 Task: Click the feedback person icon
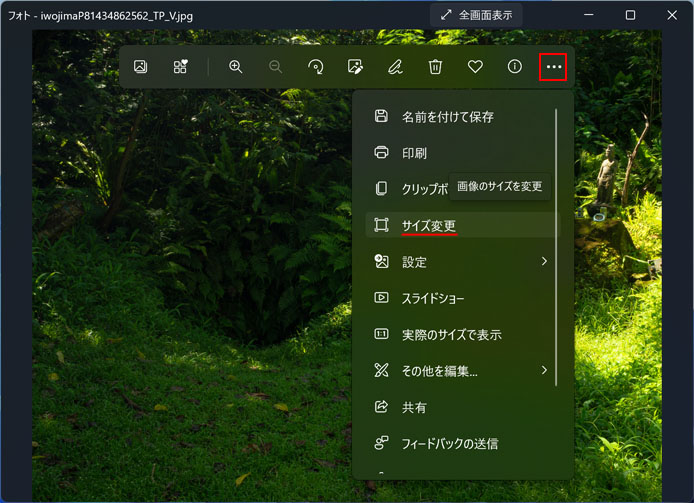pos(381,443)
